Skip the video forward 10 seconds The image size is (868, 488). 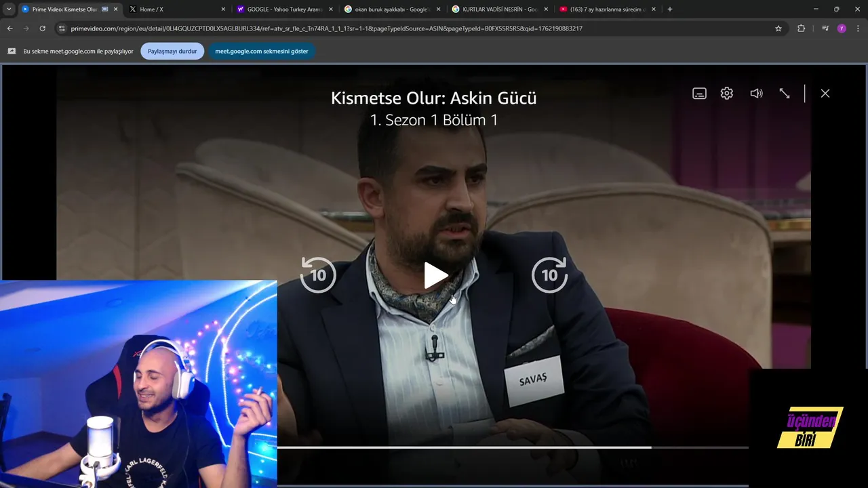tap(549, 274)
